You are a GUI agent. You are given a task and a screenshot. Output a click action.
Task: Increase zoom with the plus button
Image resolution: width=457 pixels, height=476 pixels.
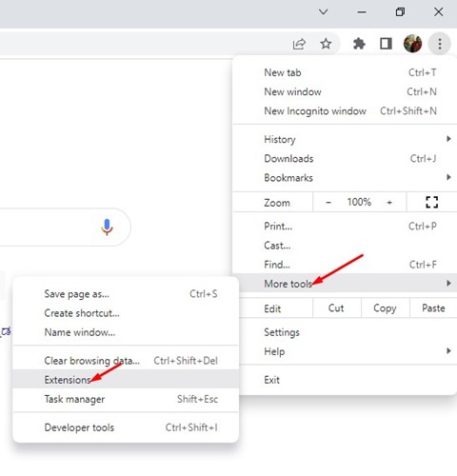pos(389,203)
